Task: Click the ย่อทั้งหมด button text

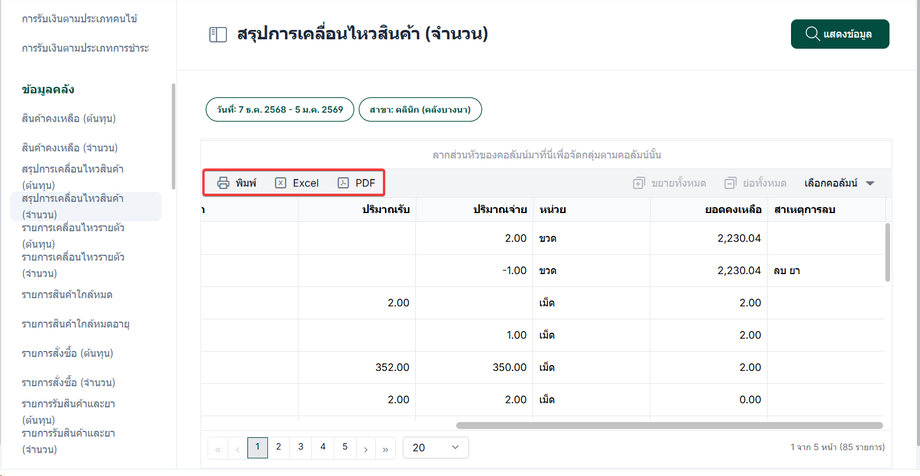Action: click(x=764, y=183)
